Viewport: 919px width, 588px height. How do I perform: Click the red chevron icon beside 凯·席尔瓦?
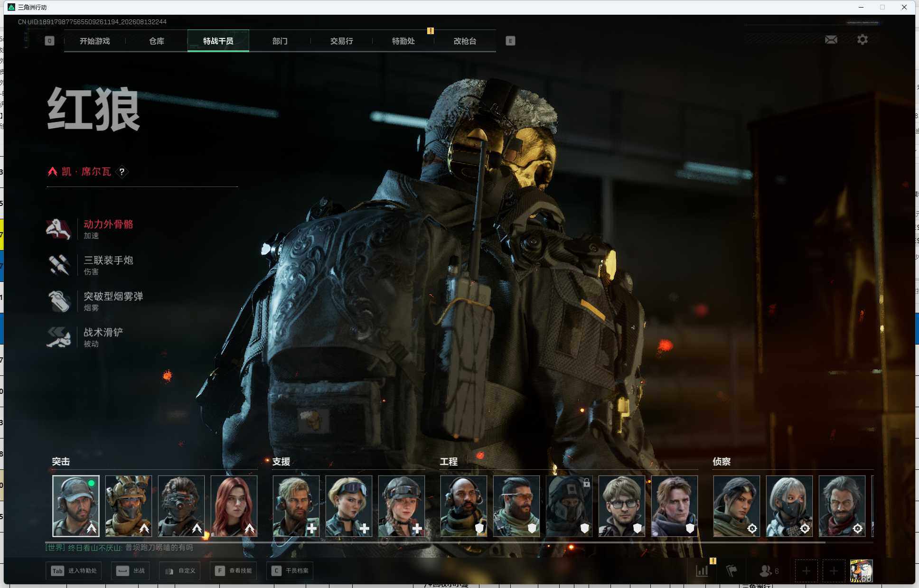pos(52,172)
